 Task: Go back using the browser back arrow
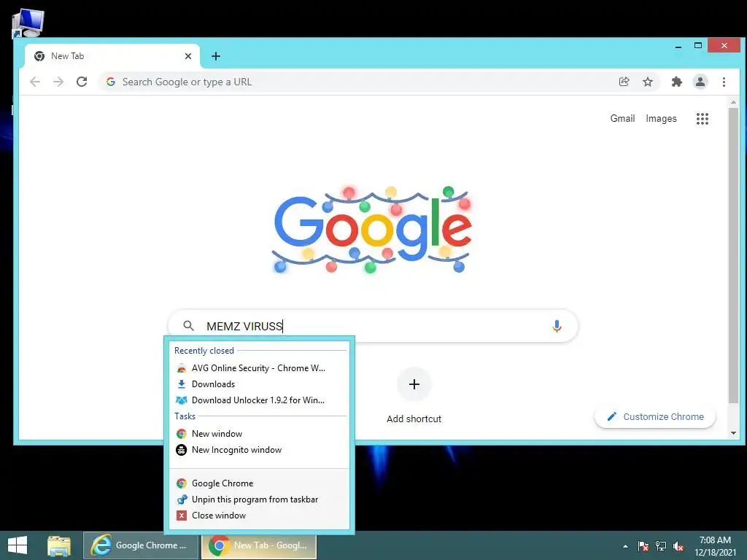(x=35, y=82)
